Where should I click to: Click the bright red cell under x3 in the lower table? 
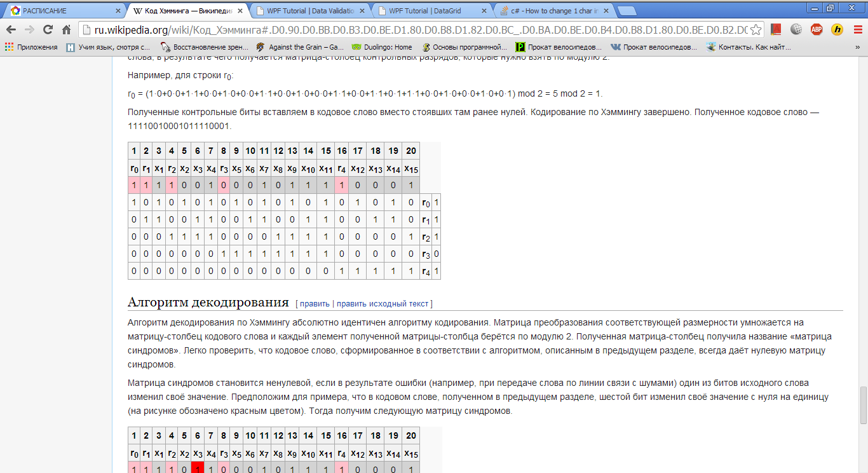[x=198, y=469]
